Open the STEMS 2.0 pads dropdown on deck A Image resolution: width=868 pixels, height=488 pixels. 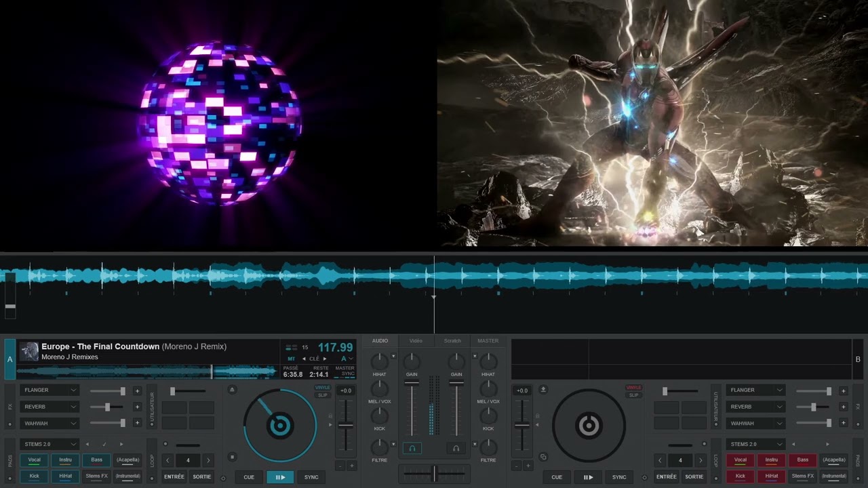coord(50,445)
